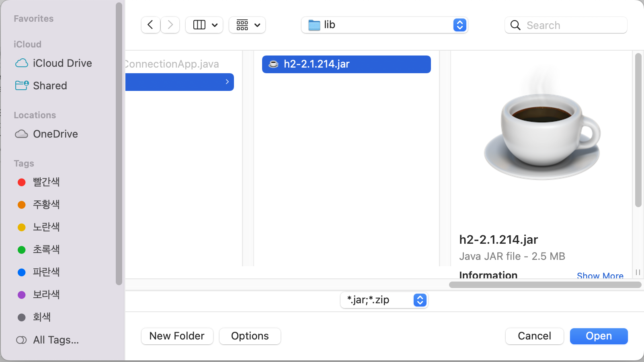Click the Cancel button
The width and height of the screenshot is (644, 362).
pos(534,336)
